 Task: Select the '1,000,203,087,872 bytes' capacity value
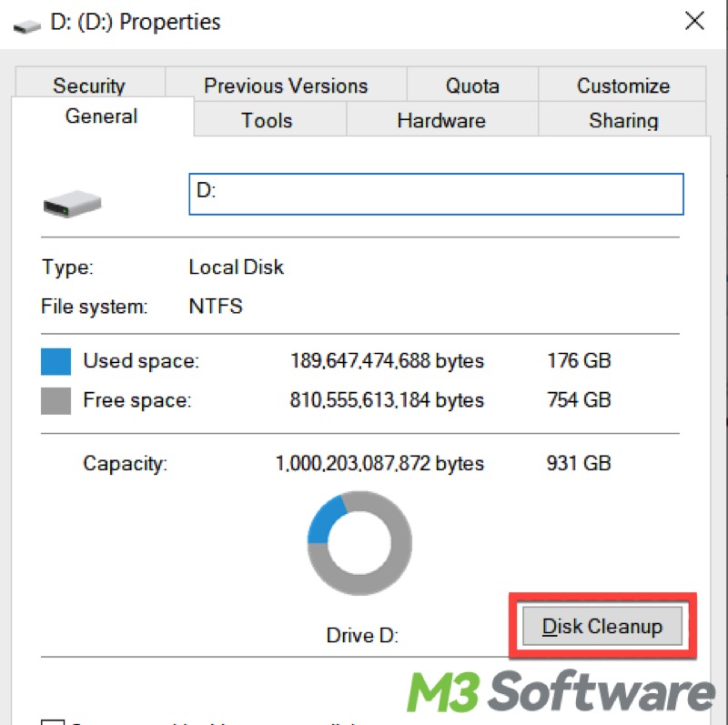pos(379,463)
